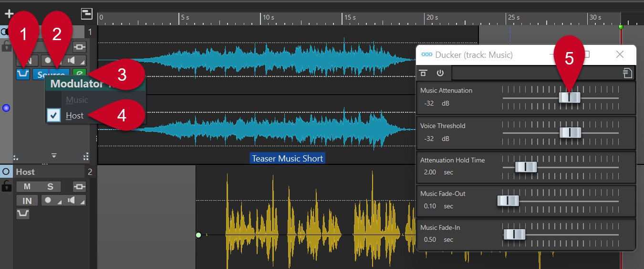
Task: Toggle the Music track lock icon
Action: click(x=6, y=46)
